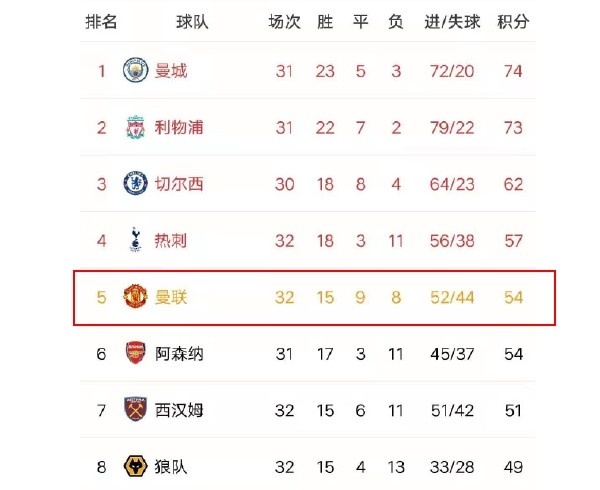The width and height of the screenshot is (600, 490).
Task: Open the 狼队 team name link
Action: coord(171,467)
